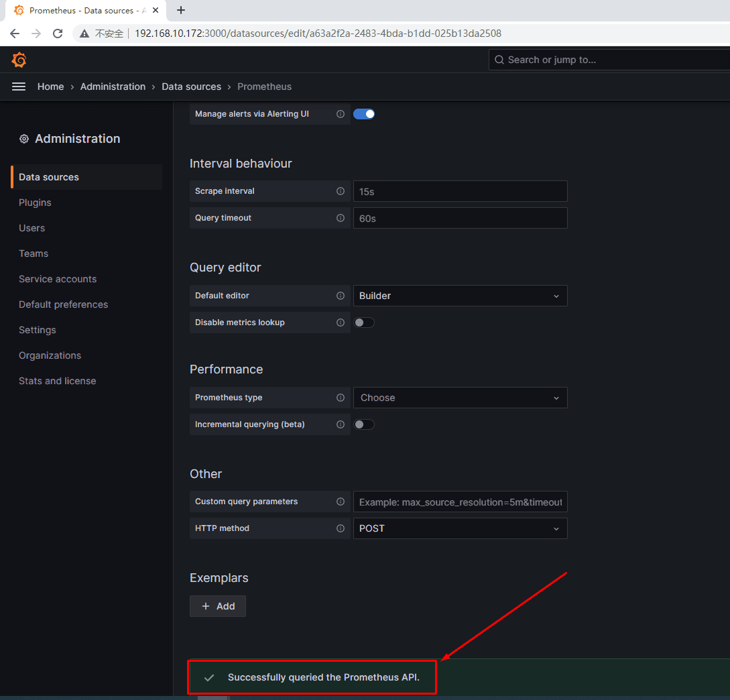Reload the page with the refresh icon

(x=58, y=34)
